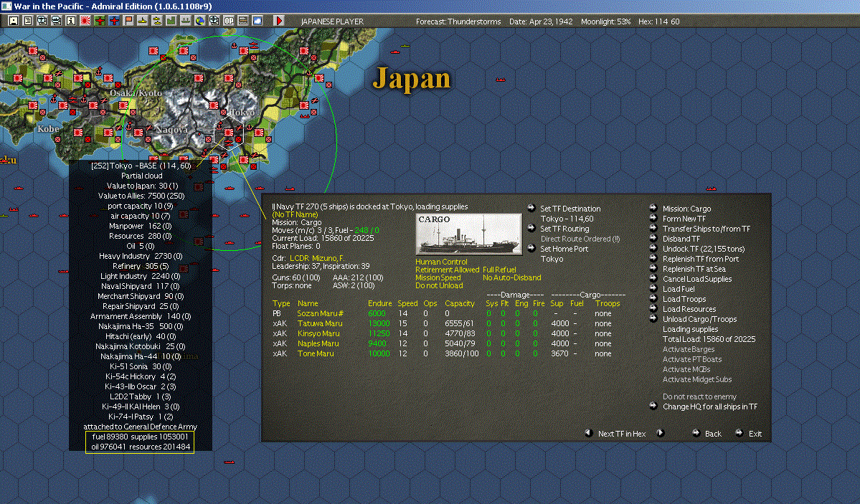Image resolution: width=860 pixels, height=504 pixels.
Task: Click the globe toolbar icon
Action: [200, 21]
